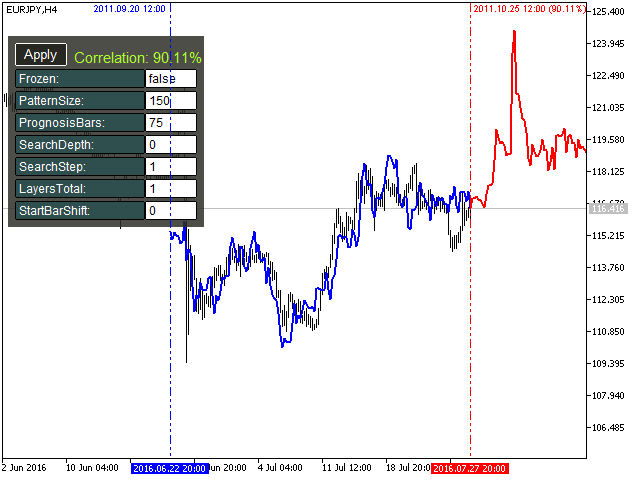Select the LayersTotal parameter label
This screenshot has height=480, width=640.
pyautogui.click(x=80, y=189)
